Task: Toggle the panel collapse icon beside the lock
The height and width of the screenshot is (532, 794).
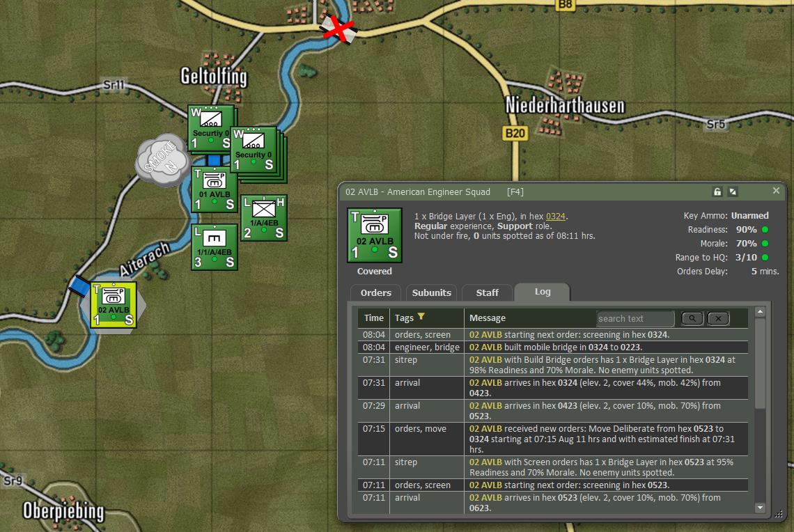Action: (733, 191)
